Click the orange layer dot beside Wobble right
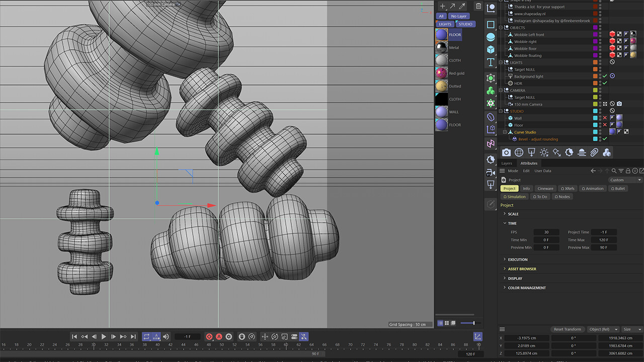The height and width of the screenshot is (362, 644). (596, 42)
